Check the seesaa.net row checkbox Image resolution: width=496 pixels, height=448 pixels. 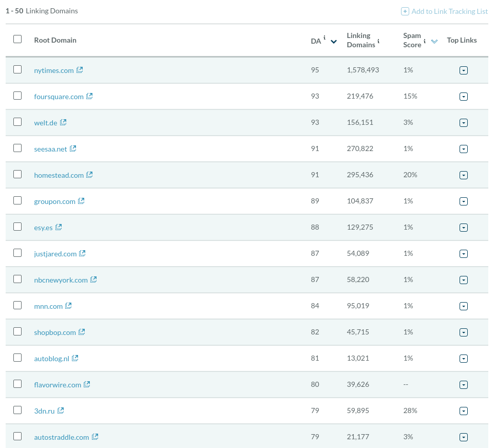17,148
